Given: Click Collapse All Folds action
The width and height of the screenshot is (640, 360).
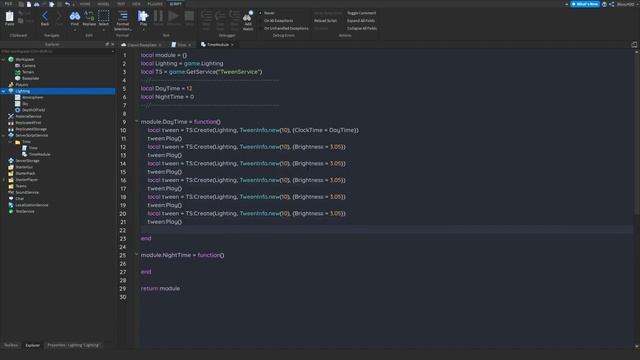Looking at the screenshot, I should point(362,29).
